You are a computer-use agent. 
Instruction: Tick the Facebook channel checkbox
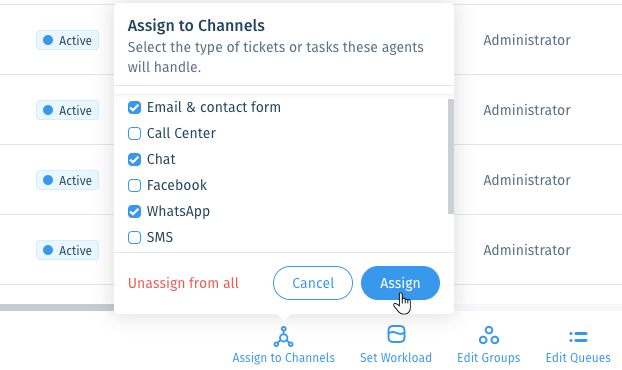[134, 186]
